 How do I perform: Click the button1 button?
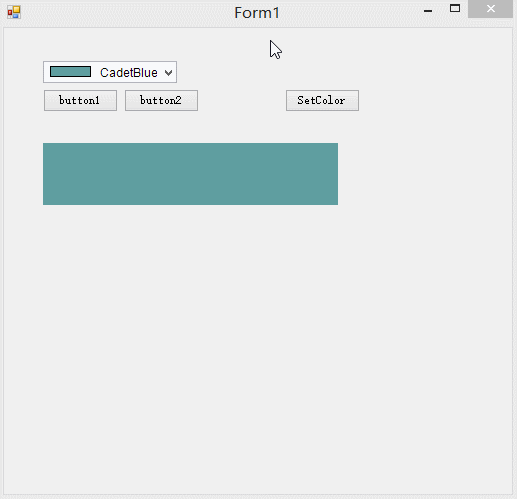(80, 100)
